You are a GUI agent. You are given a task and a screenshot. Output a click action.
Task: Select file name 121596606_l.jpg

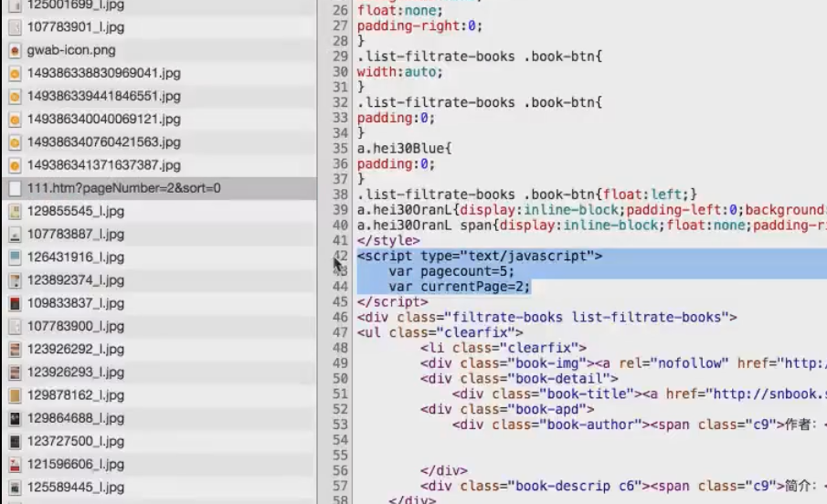76,464
